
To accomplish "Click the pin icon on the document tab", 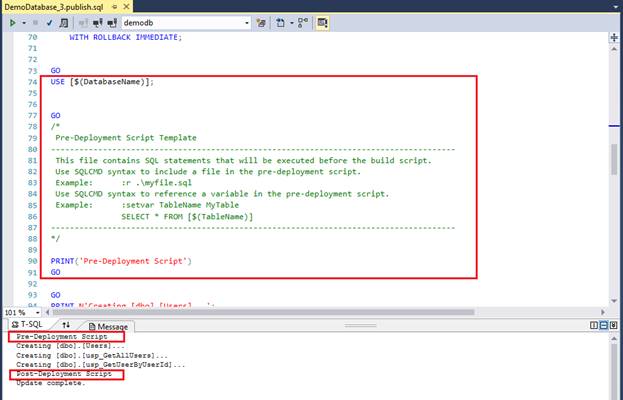I will [114, 7].
